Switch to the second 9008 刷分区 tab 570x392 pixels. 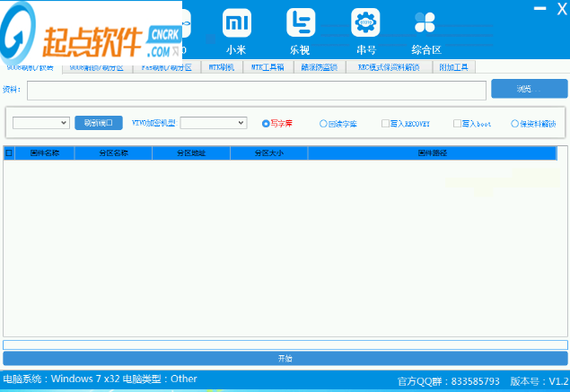click(x=97, y=67)
